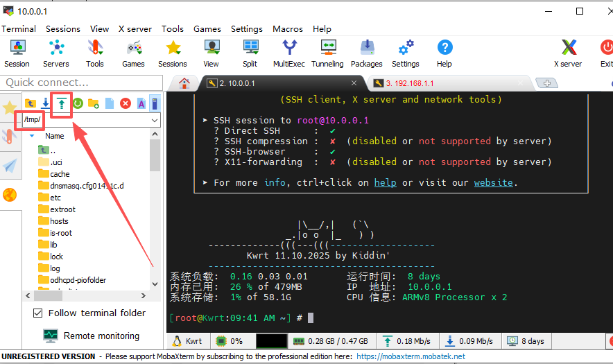Open the paper plane sidebar tab

pyautogui.click(x=10, y=166)
